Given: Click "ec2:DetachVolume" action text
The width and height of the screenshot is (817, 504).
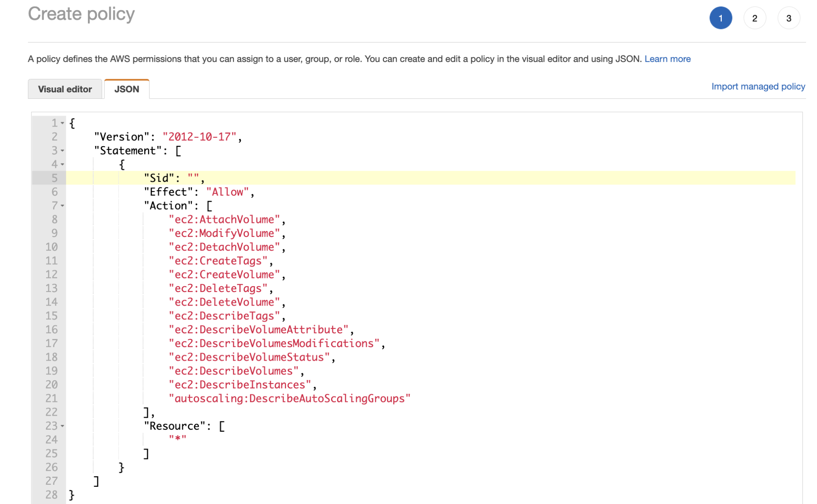Looking at the screenshot, I should 224,247.
